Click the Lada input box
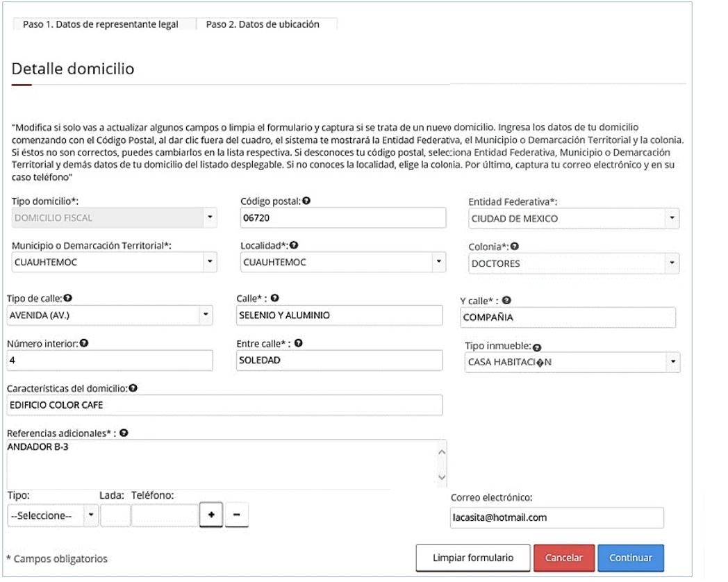Image resolution: width=728 pixels, height=582 pixels. pyautogui.click(x=115, y=515)
